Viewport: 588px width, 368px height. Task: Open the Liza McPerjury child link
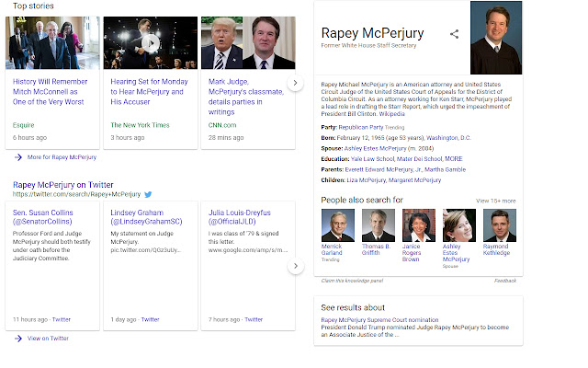[x=367, y=180]
